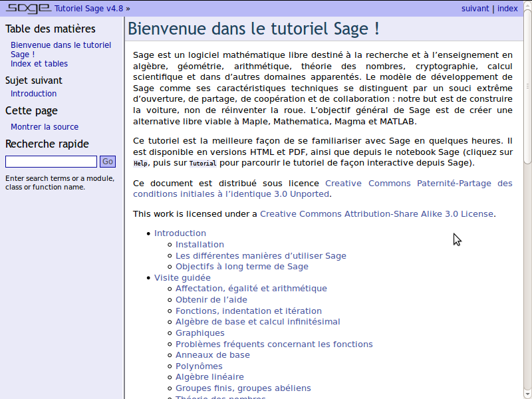Click Montrer la source link
532x399 pixels.
(44, 127)
